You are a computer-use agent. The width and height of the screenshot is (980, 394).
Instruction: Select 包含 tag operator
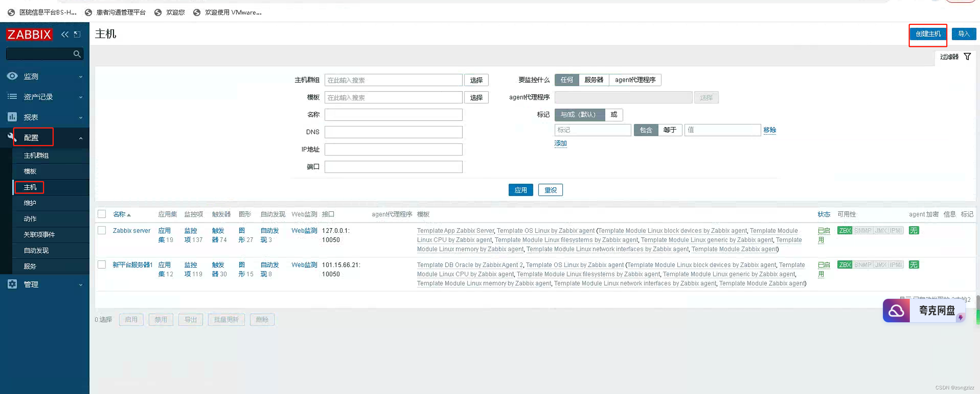click(646, 130)
